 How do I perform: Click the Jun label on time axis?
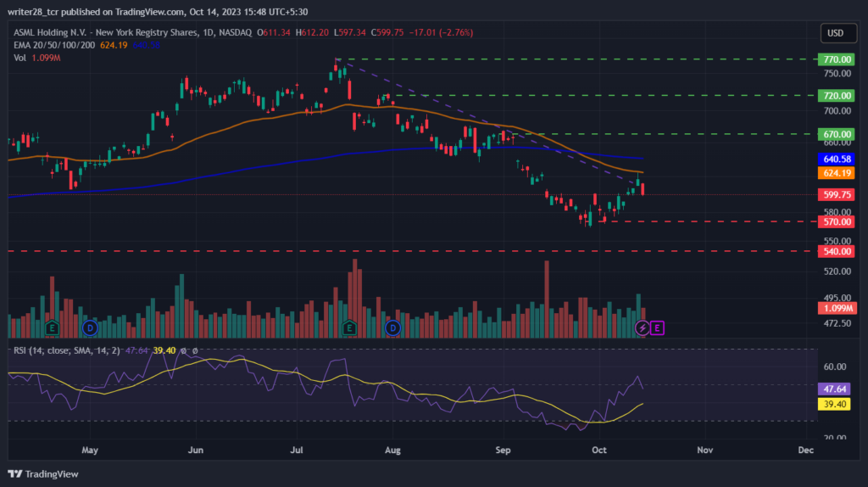tap(196, 450)
